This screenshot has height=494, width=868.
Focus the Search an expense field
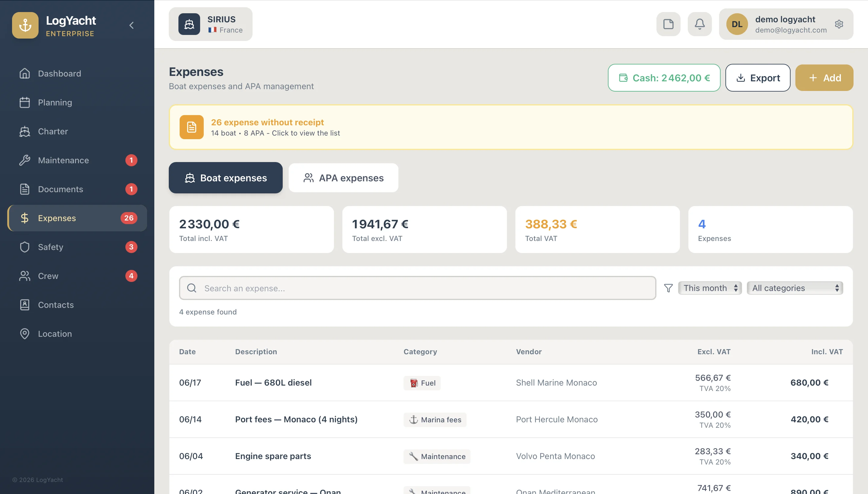(x=417, y=288)
